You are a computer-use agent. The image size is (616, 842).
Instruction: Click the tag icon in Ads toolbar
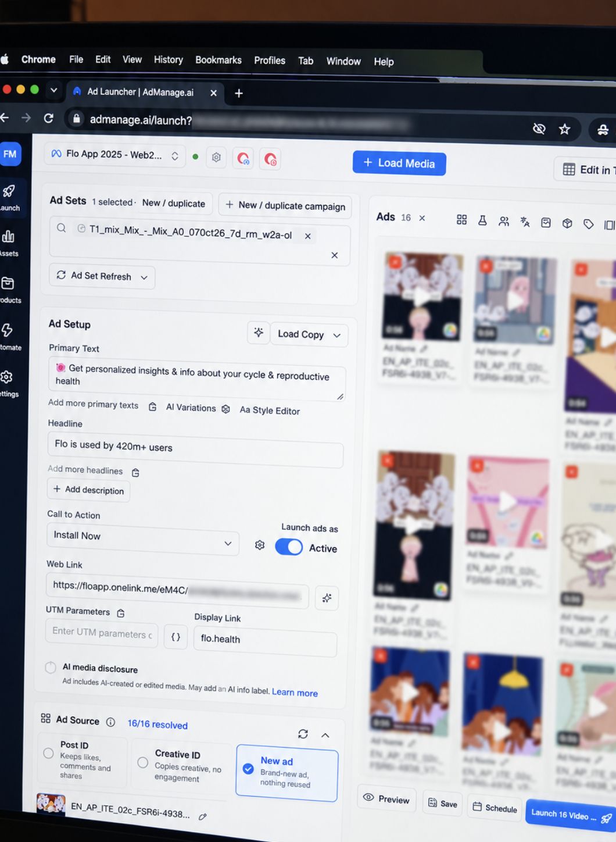point(588,224)
